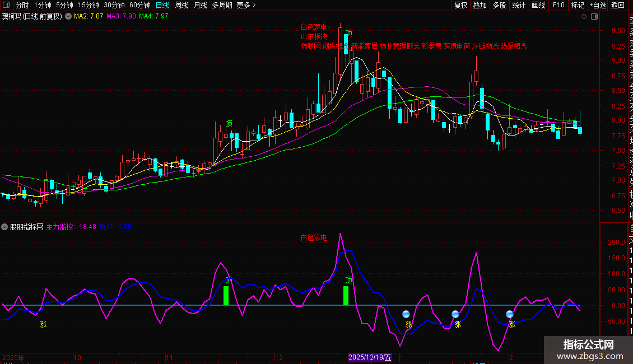633x364 pixels.
Task: Click the 200.0 indicator axis label
Action: click(x=616, y=242)
